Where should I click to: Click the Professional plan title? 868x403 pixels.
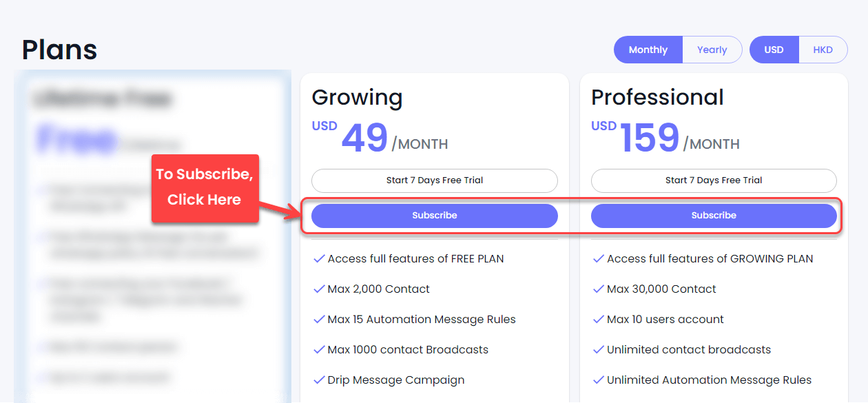pos(657,97)
